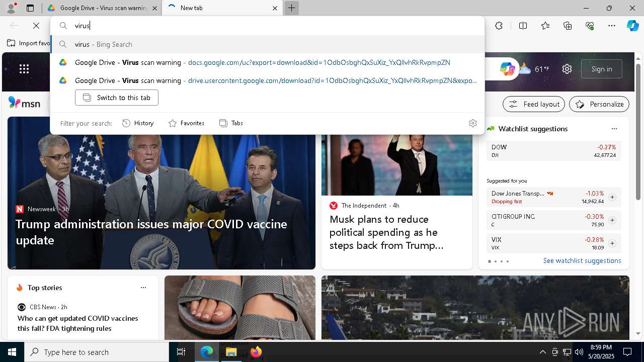Open the Edge profile icon
Image resolution: width=644 pixels, height=362 pixels.
pyautogui.click(x=11, y=8)
